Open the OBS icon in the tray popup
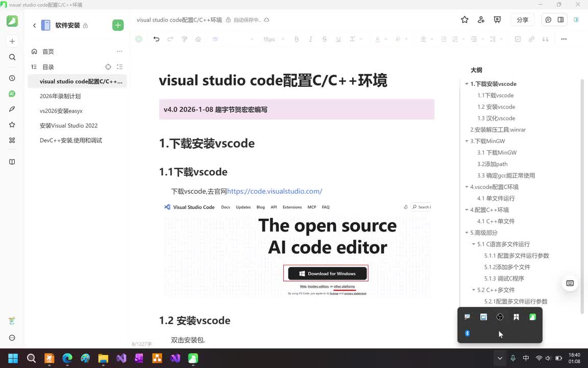 pos(500,317)
